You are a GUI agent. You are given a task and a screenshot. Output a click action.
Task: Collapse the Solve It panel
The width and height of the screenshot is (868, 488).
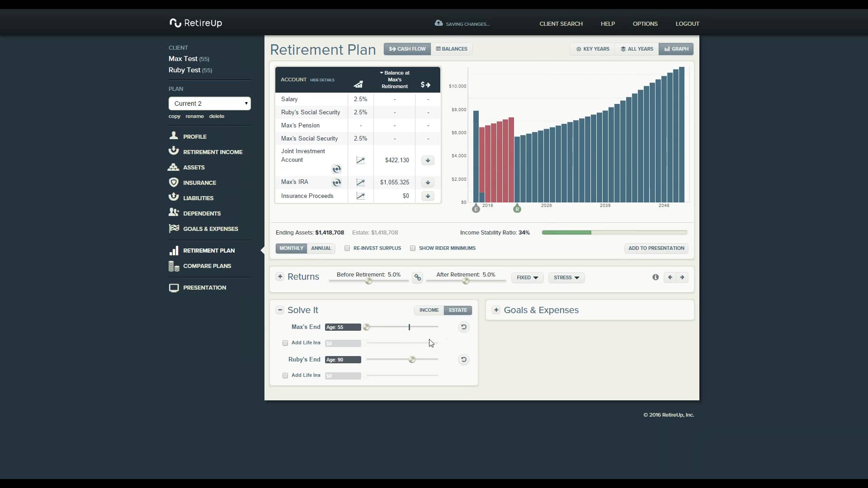coord(280,310)
